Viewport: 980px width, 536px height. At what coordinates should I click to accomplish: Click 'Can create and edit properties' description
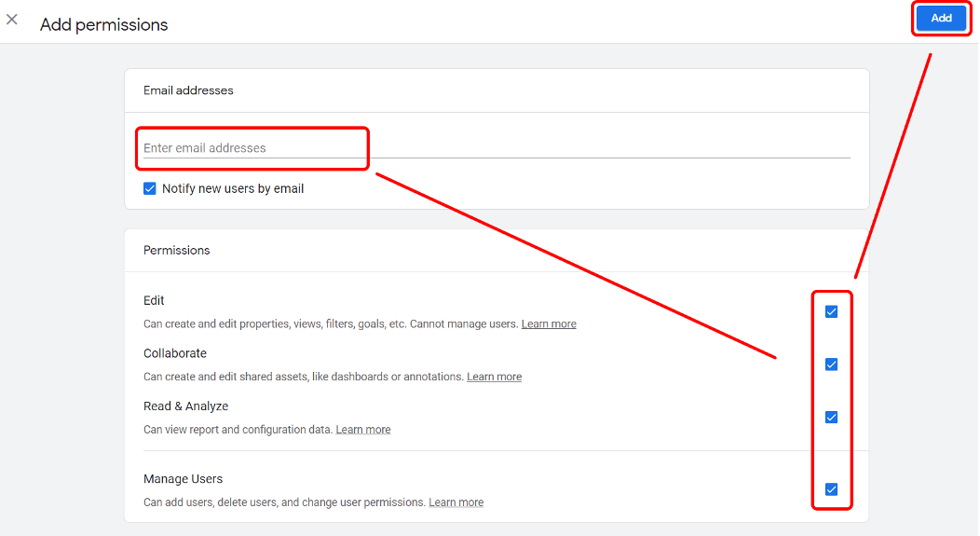pos(332,324)
